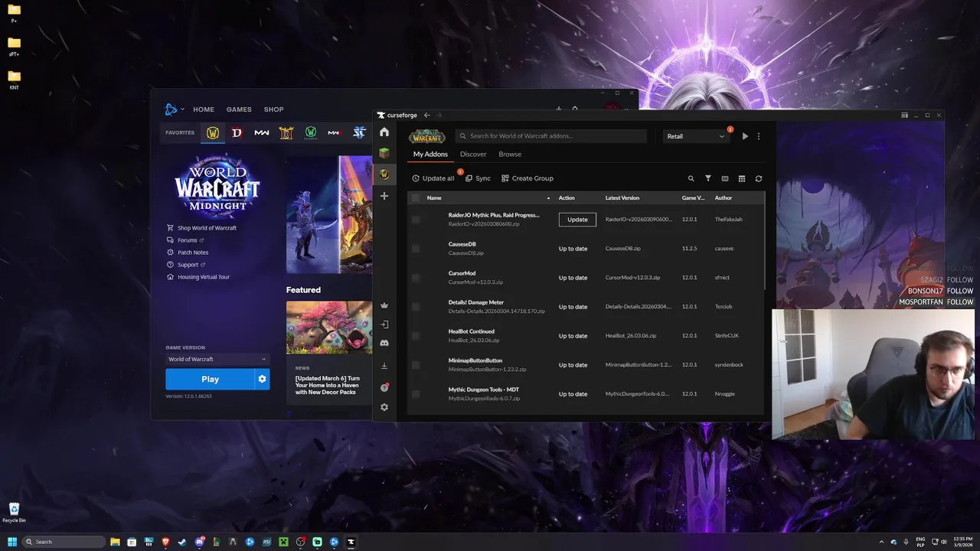
Task: Sort addons by the Name column header
Action: [434, 198]
